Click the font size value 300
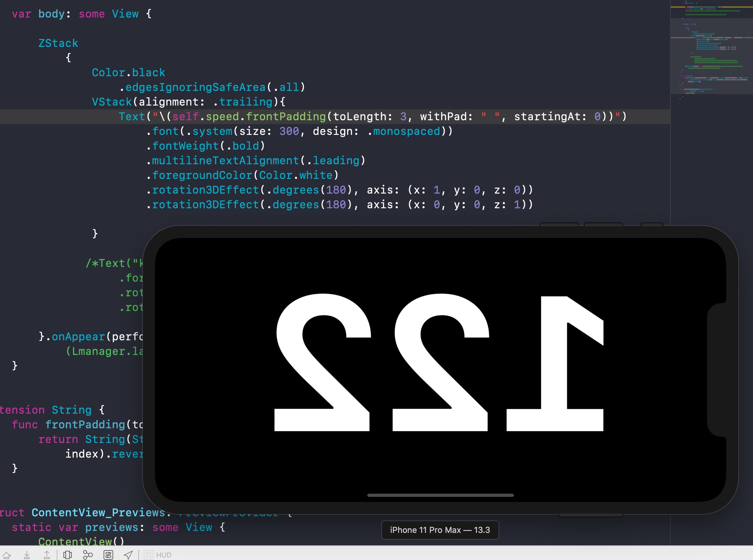The image size is (753, 560). (x=289, y=131)
